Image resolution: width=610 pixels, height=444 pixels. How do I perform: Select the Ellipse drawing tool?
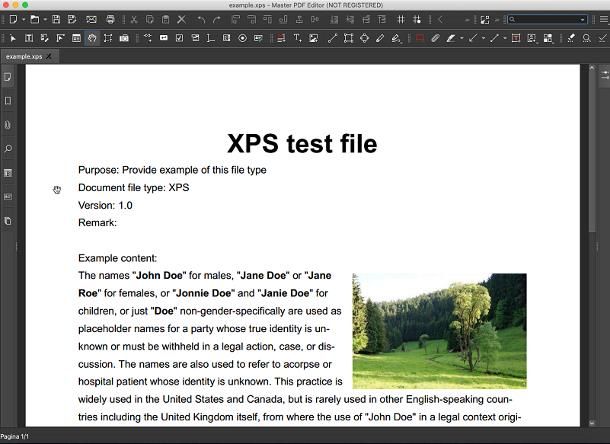point(364,38)
